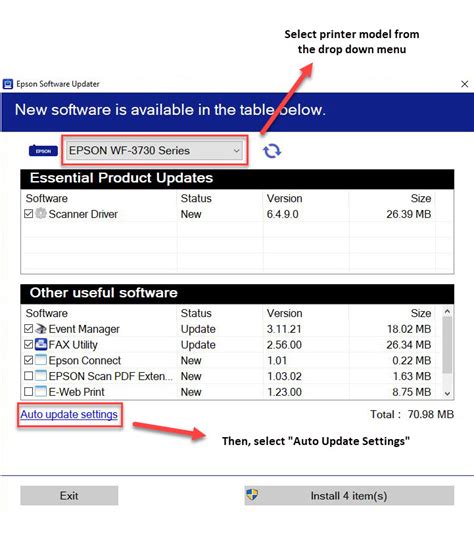Click the E-Web Print item icon
Image resolution: width=474 pixels, height=552 pixels.
tap(41, 391)
